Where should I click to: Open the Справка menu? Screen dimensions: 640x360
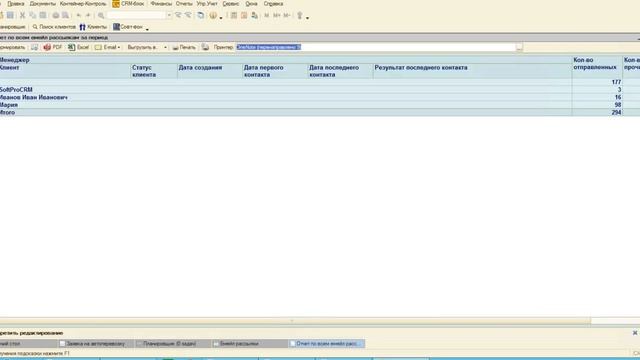(273, 4)
